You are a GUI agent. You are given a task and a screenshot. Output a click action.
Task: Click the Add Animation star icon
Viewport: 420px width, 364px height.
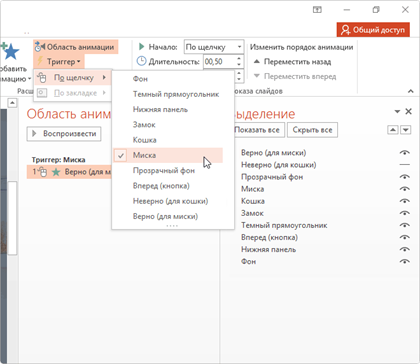pos(10,51)
